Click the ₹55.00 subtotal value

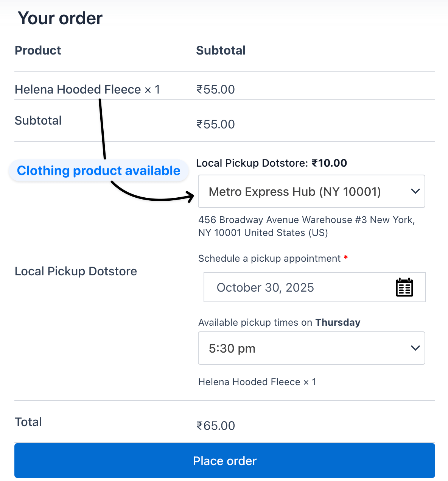[215, 124]
